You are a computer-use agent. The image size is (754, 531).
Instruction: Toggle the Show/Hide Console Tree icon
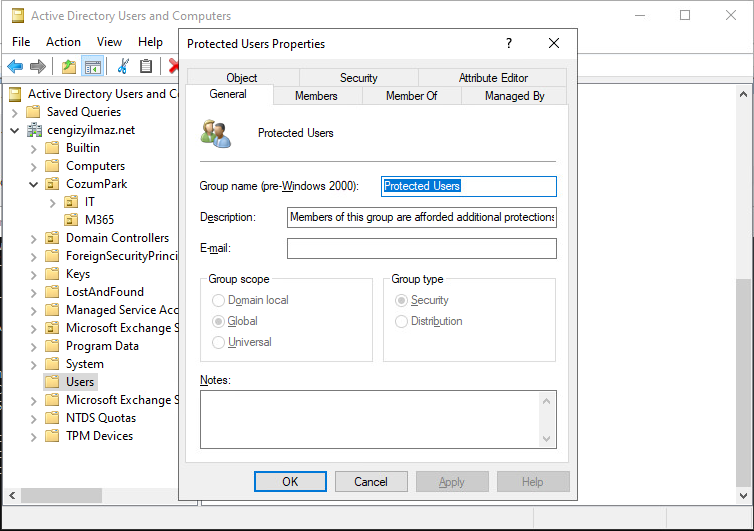[x=92, y=67]
